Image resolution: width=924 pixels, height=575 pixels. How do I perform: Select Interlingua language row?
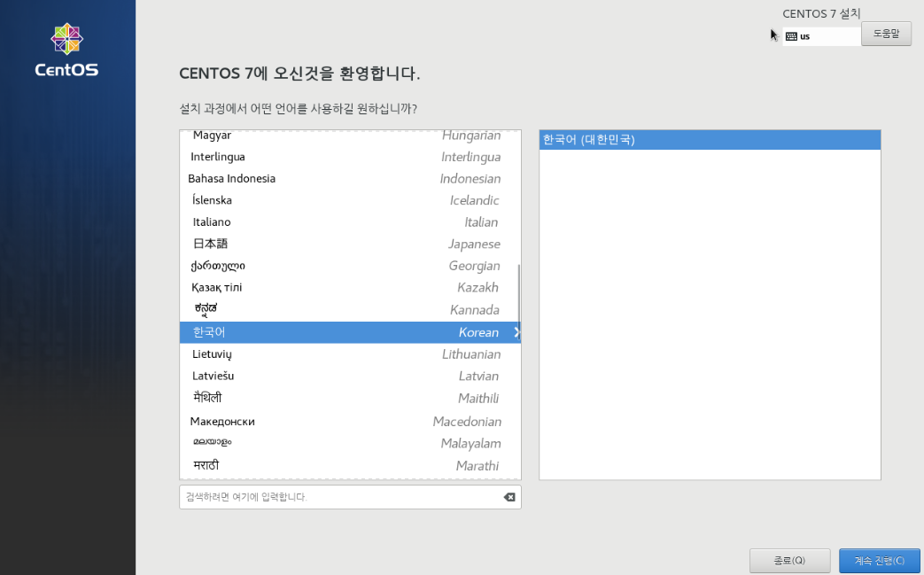[x=350, y=157]
